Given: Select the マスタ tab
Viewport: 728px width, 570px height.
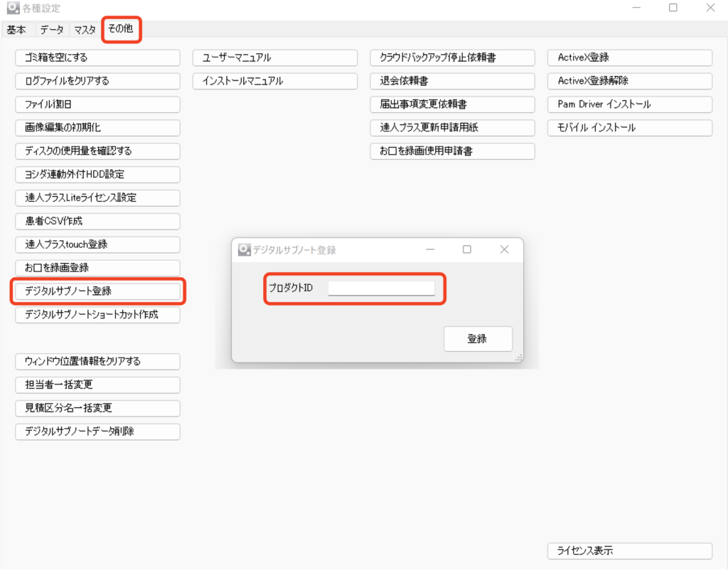Looking at the screenshot, I should (85, 30).
